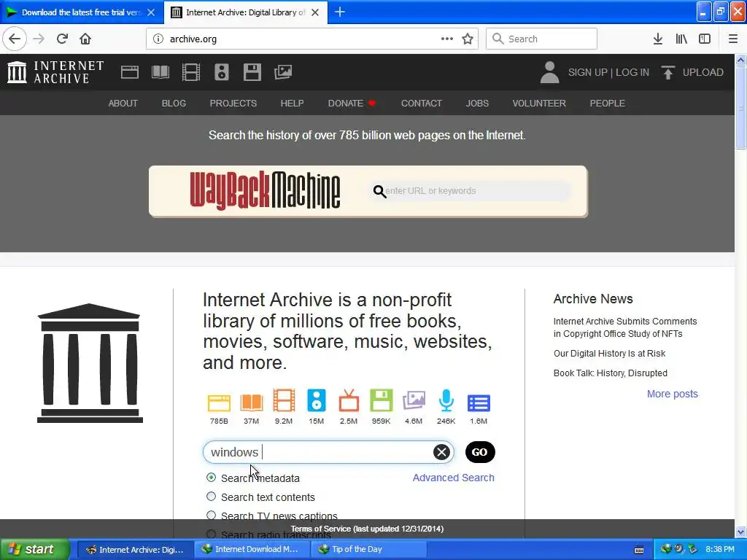Click the GO search button
Viewport: 747px width, 560px height.
tap(480, 452)
